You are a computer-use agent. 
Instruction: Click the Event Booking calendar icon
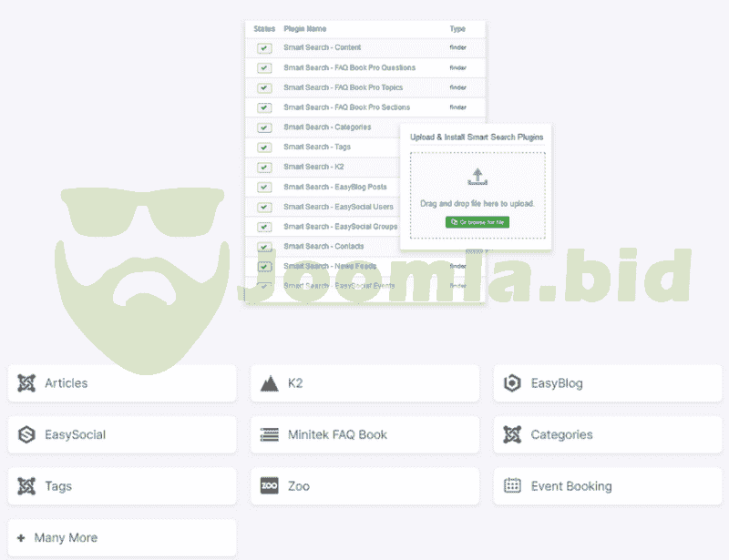pyautogui.click(x=512, y=486)
